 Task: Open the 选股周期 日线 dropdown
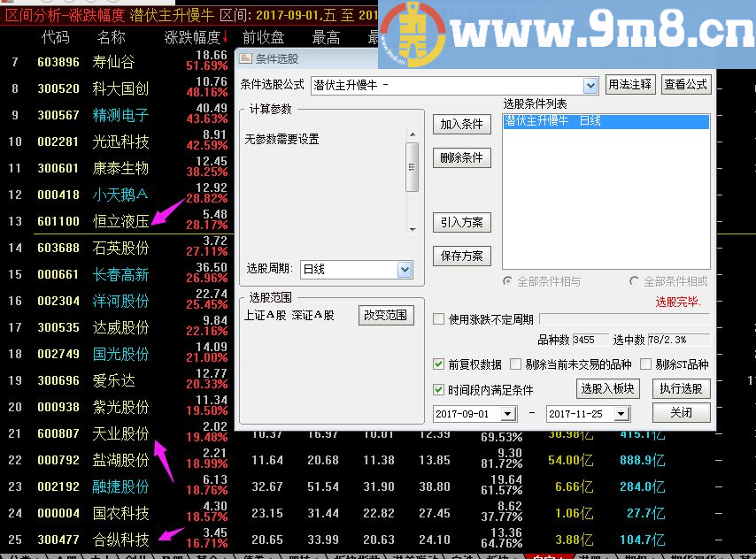[x=405, y=270]
